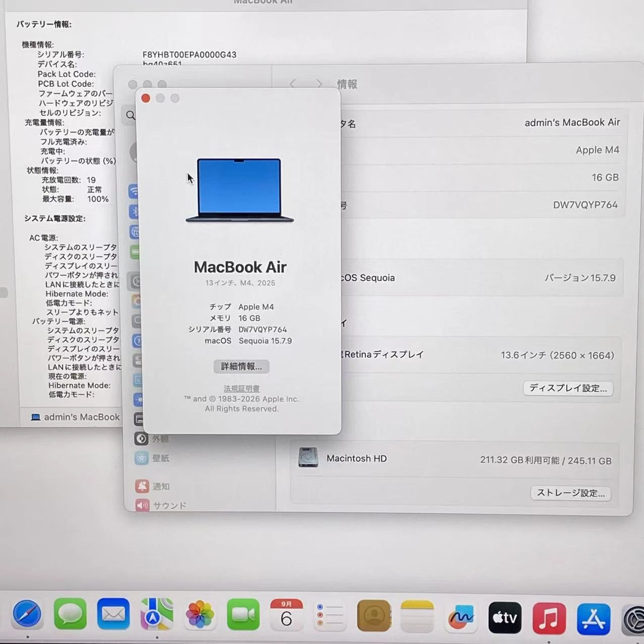Click the 充放電回数 value 19
644x644 pixels.
[x=91, y=180]
